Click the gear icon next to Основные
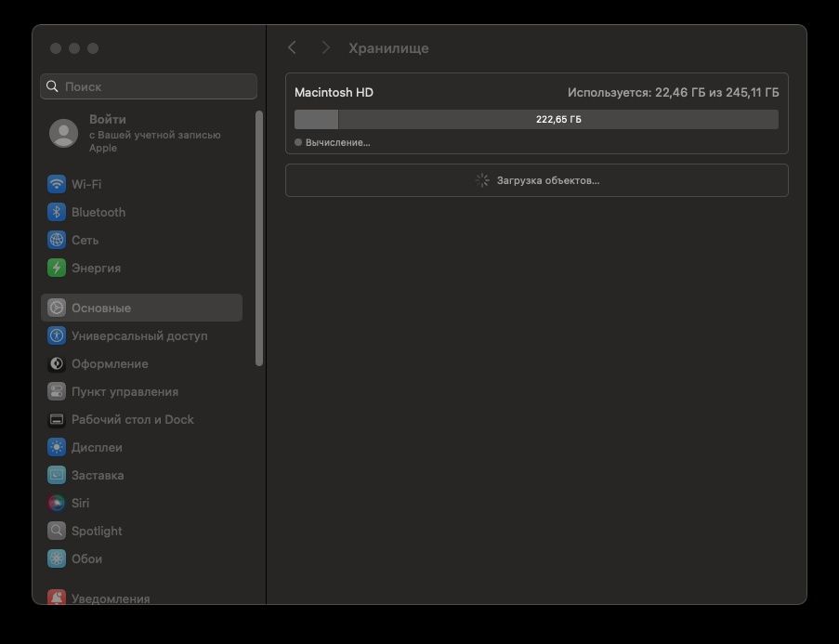Image resolution: width=839 pixels, height=644 pixels. click(x=56, y=308)
